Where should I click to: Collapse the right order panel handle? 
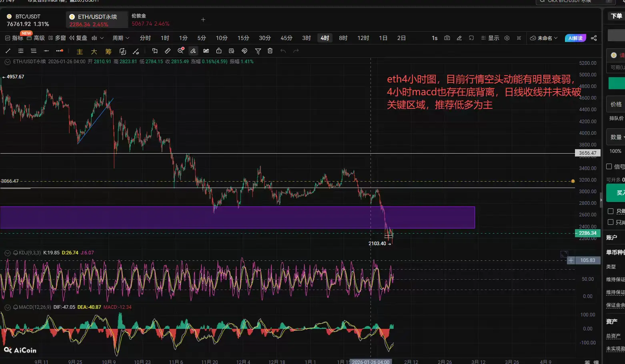(x=601, y=200)
